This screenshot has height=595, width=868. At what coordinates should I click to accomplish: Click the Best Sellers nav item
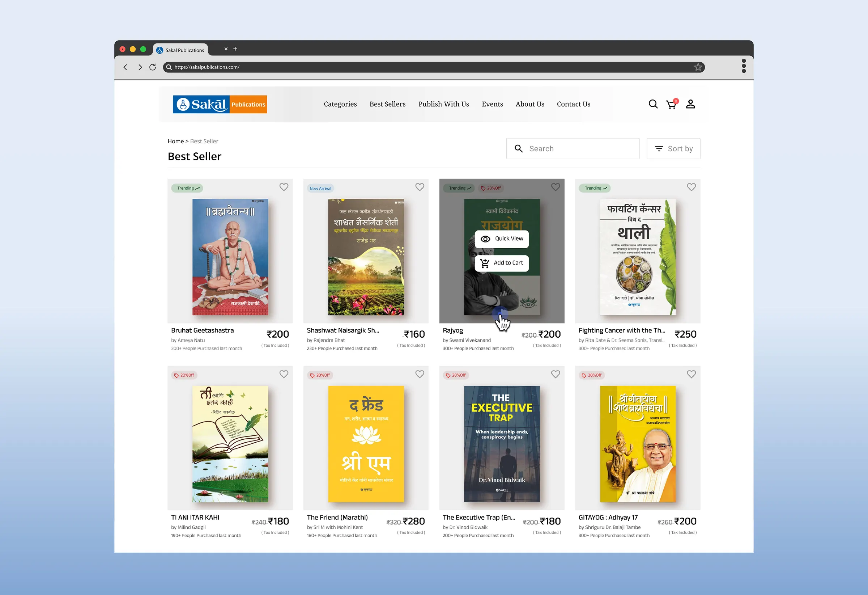(387, 104)
